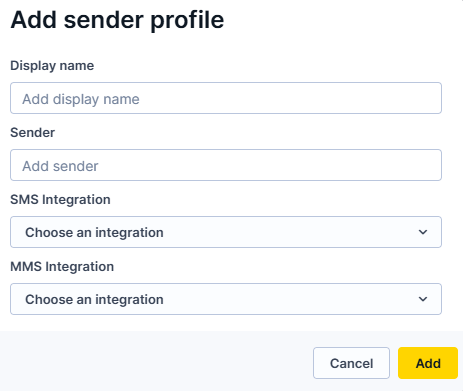Click the Add sender profile heading
Viewport: 463px width, 391px height.
tap(117, 21)
